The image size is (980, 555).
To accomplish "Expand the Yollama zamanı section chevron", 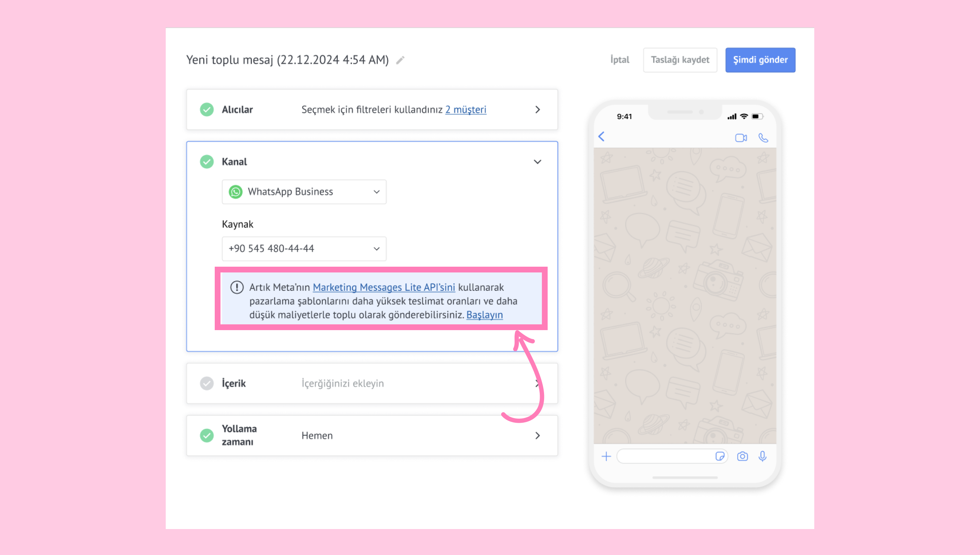I will coord(538,435).
